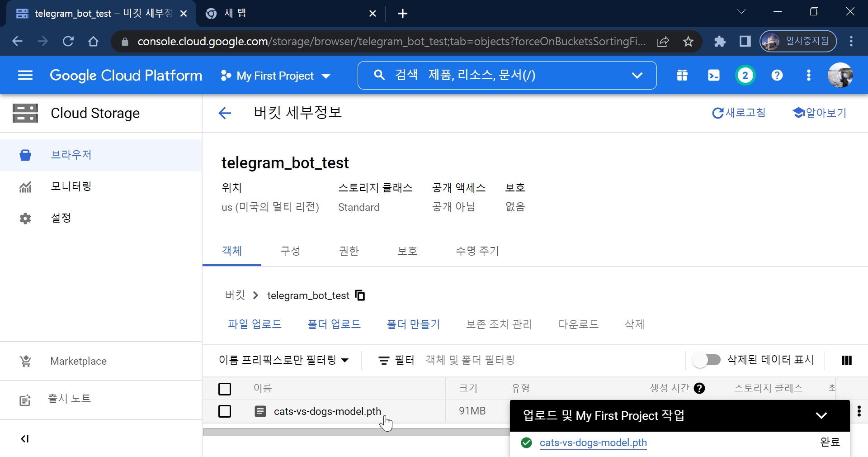The image size is (868, 457).
Task: Click 파일 업로드 button
Action: click(x=255, y=324)
